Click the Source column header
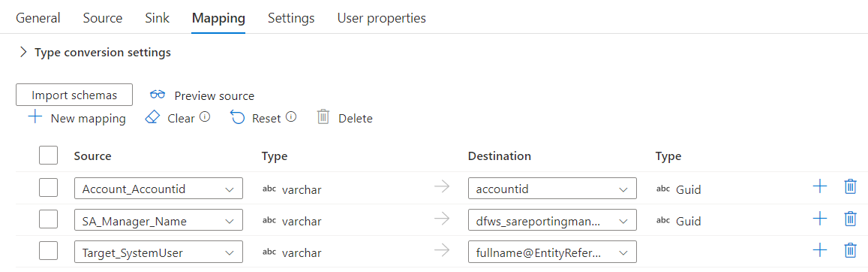The image size is (868, 272). 92,156
